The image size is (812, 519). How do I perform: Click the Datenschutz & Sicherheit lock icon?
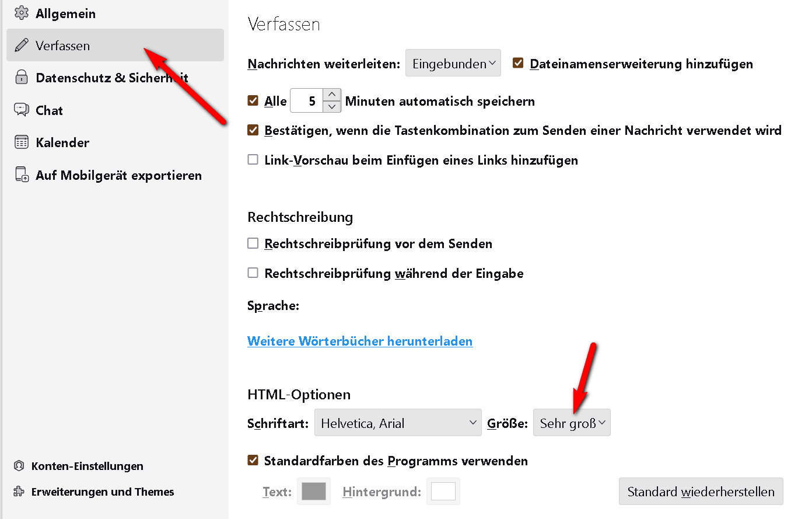click(x=22, y=77)
